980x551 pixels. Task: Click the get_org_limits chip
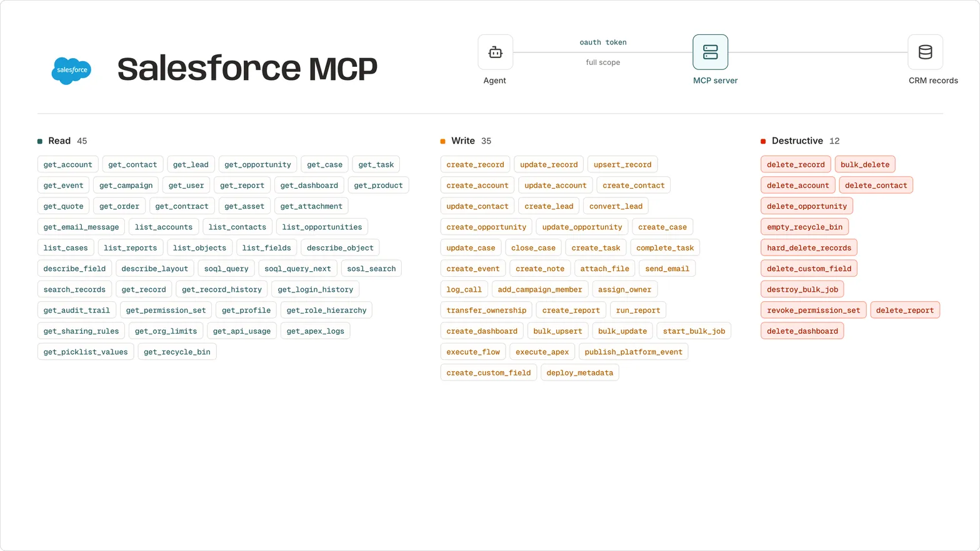click(x=166, y=331)
